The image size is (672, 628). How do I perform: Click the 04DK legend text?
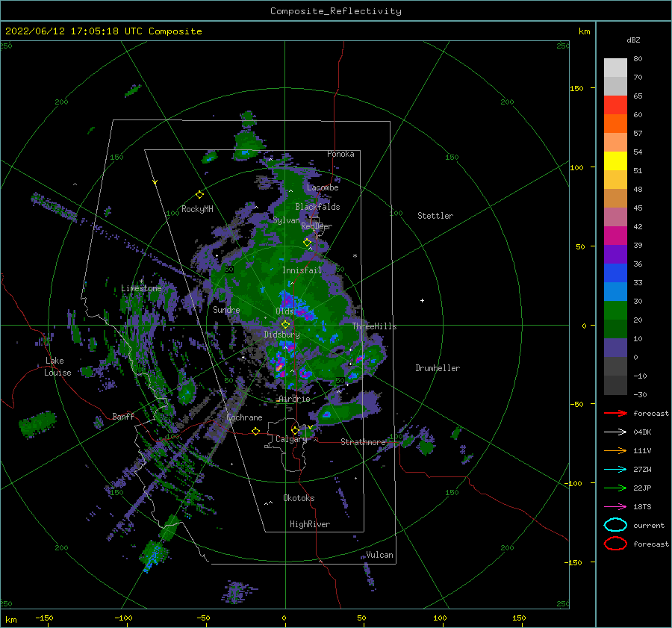pos(642,432)
